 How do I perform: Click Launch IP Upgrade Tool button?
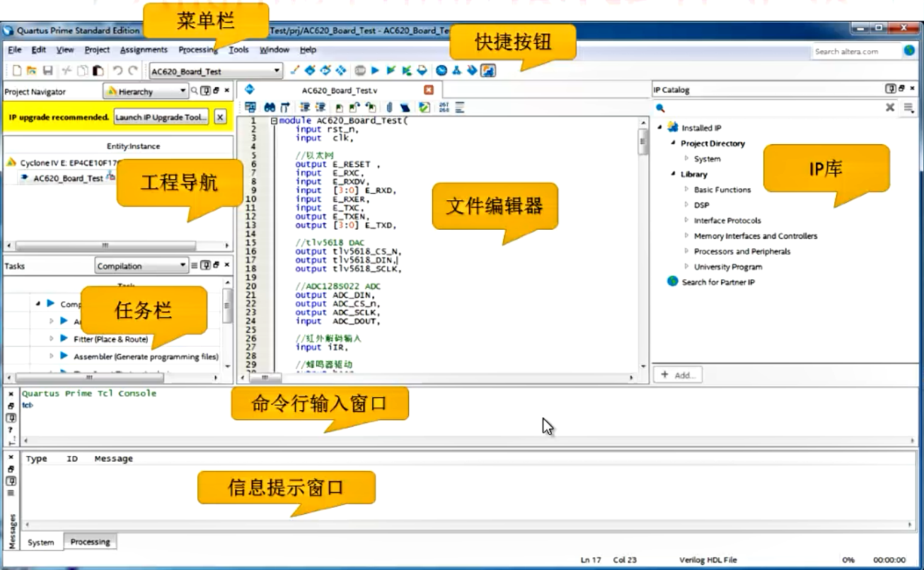(x=161, y=117)
